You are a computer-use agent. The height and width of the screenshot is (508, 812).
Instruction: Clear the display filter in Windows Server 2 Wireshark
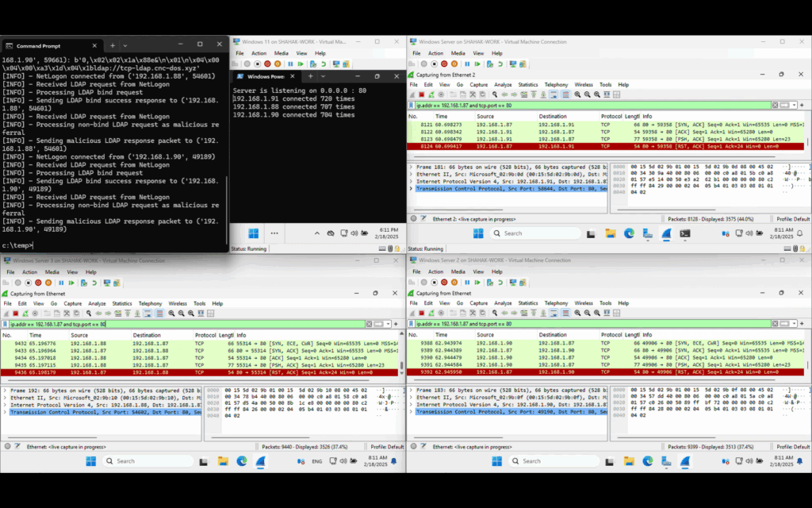pyautogui.click(x=776, y=324)
